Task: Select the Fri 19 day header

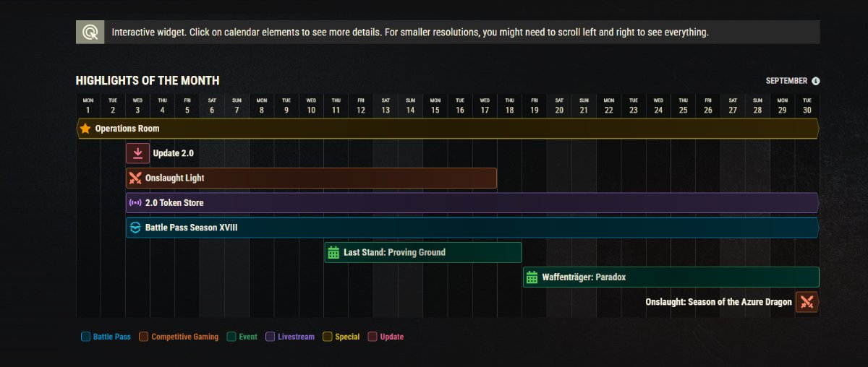Action: [x=535, y=105]
